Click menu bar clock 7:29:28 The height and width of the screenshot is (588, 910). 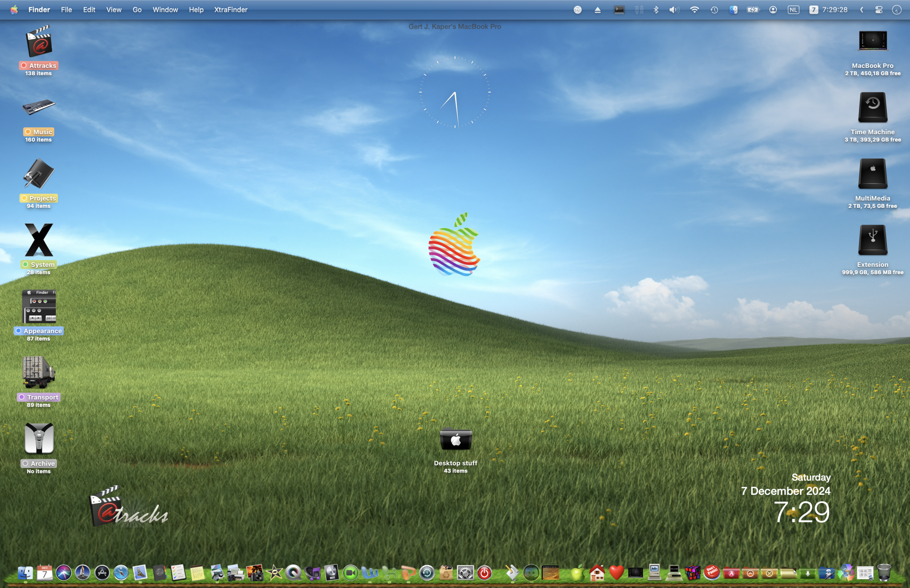click(x=834, y=10)
